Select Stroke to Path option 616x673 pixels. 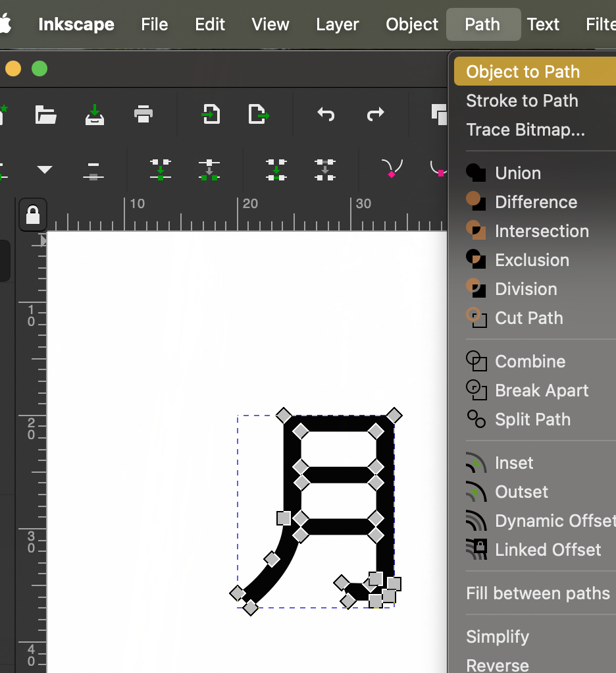click(522, 101)
